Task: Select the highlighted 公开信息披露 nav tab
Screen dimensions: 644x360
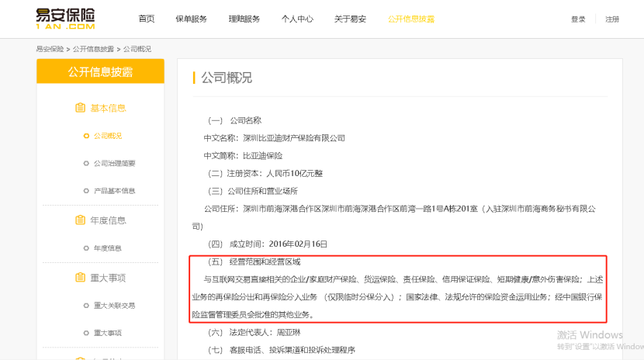Action: 411,19
